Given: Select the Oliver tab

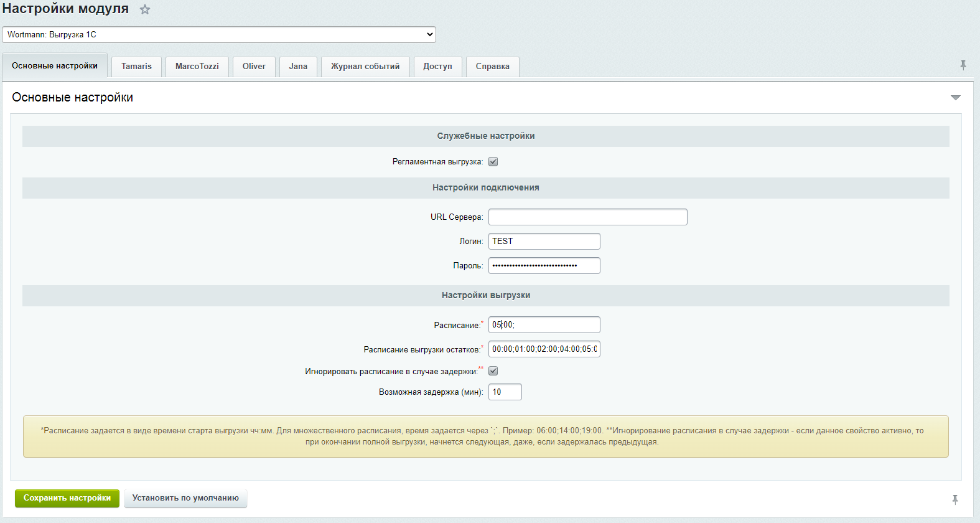Looking at the screenshot, I should click(x=254, y=67).
